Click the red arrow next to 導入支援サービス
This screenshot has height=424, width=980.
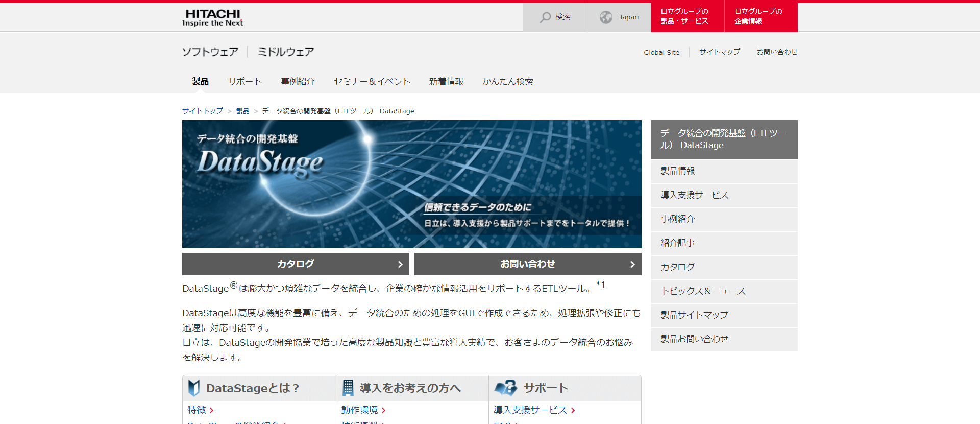pos(573,410)
